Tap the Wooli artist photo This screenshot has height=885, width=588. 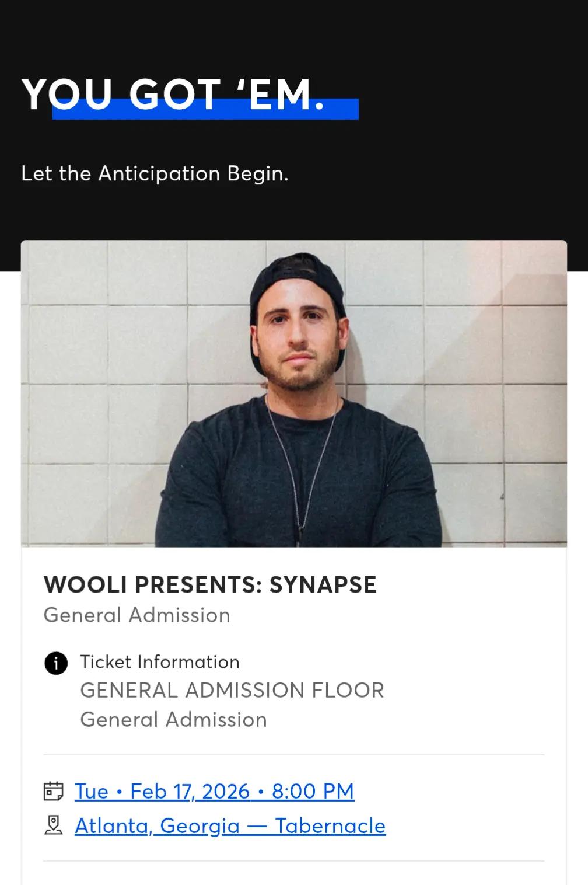tap(294, 393)
